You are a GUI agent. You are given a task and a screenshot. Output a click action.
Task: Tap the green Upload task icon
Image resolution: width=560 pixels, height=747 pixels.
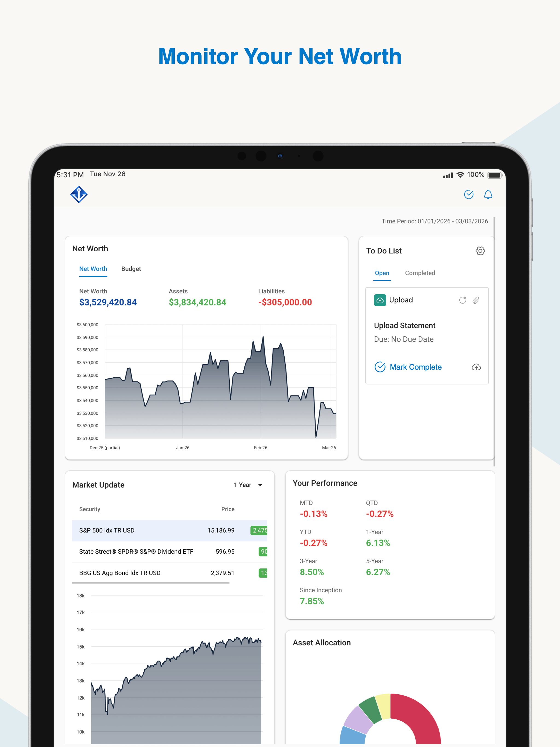pos(380,300)
